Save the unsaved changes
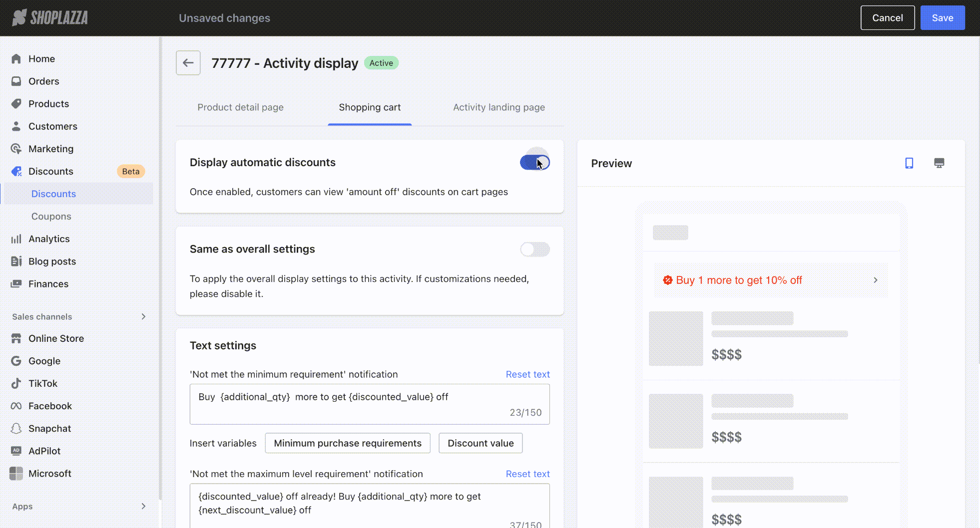The image size is (980, 528). pyautogui.click(x=942, y=18)
